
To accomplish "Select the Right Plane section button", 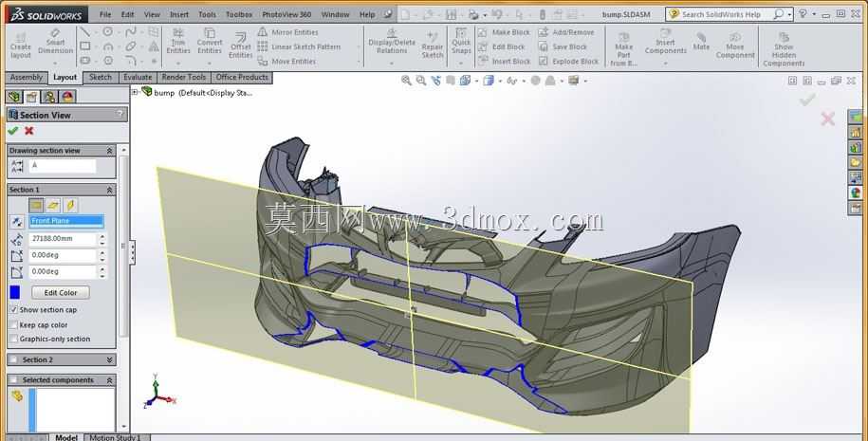I will point(70,205).
